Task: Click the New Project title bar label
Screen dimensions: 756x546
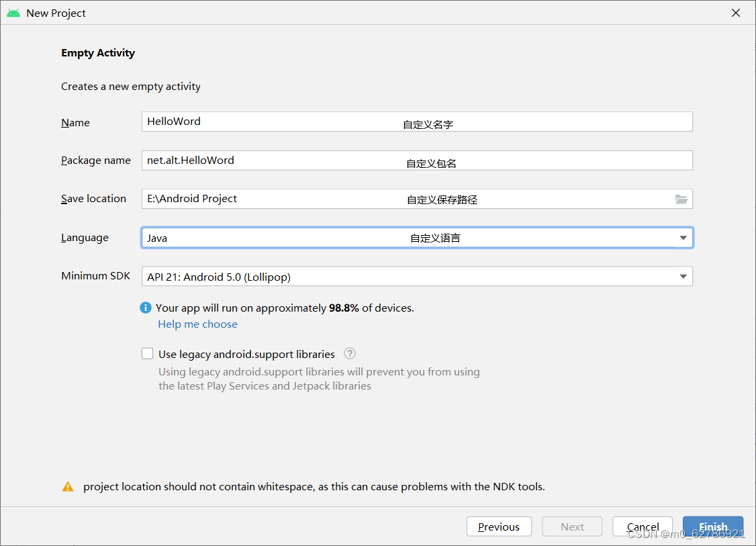Action: pyautogui.click(x=55, y=12)
